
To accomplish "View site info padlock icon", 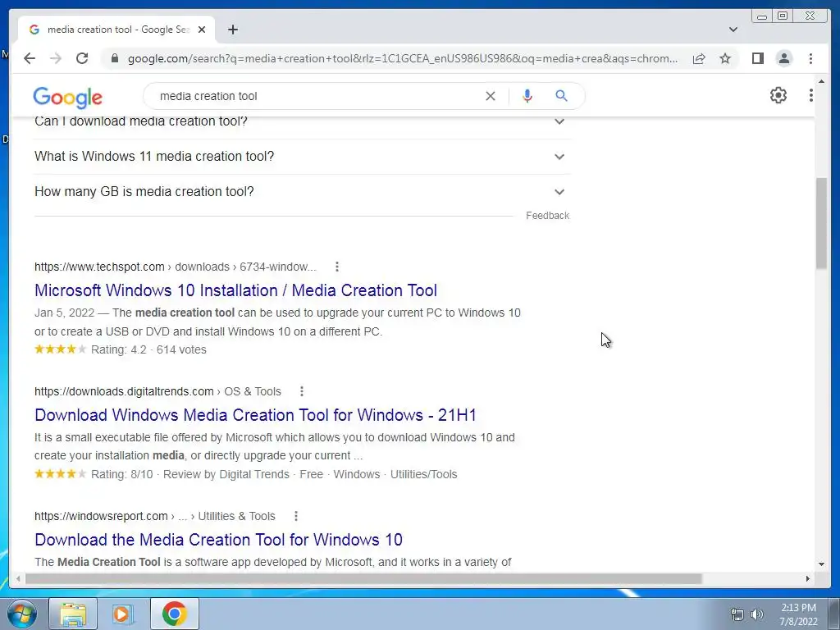I will point(115,58).
